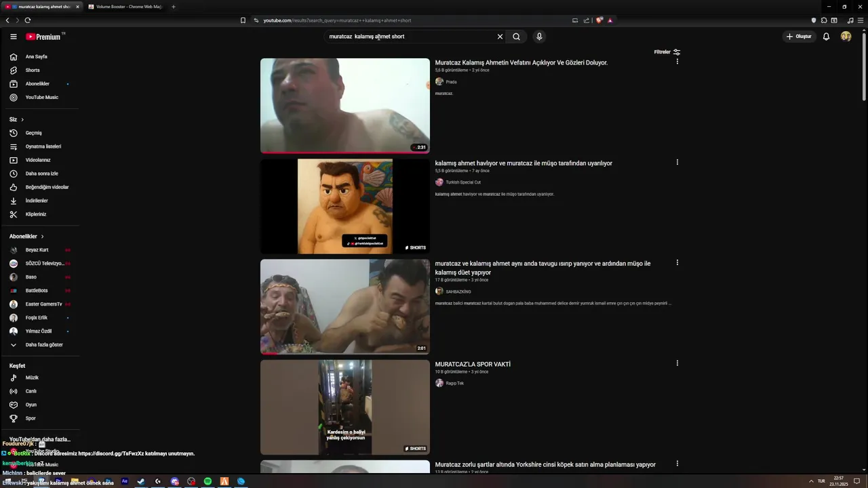Play the tavugu ısırıp yanıyor video thumbnail
This screenshot has height=488, width=868.
pos(345,306)
